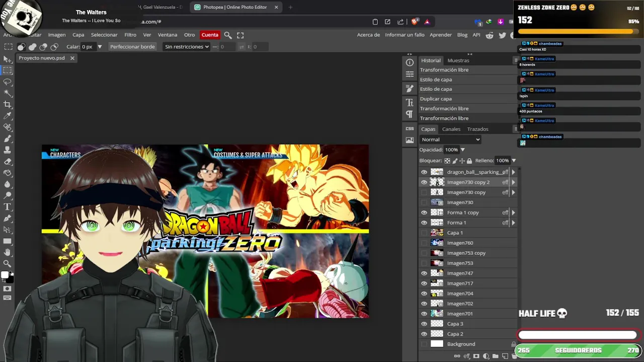Open the search magnifier next to Cuenta
The width and height of the screenshot is (644, 362).
click(228, 35)
